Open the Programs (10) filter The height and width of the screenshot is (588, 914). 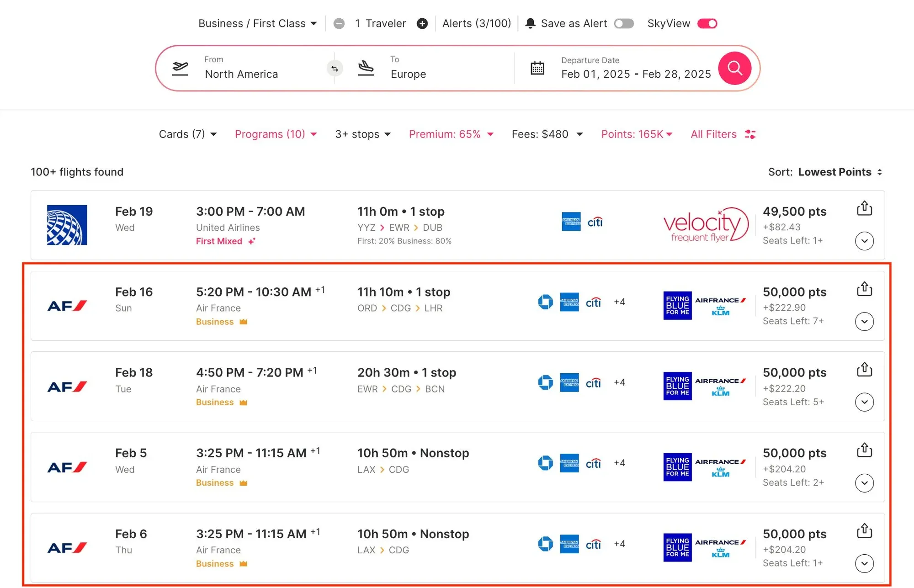tap(276, 134)
